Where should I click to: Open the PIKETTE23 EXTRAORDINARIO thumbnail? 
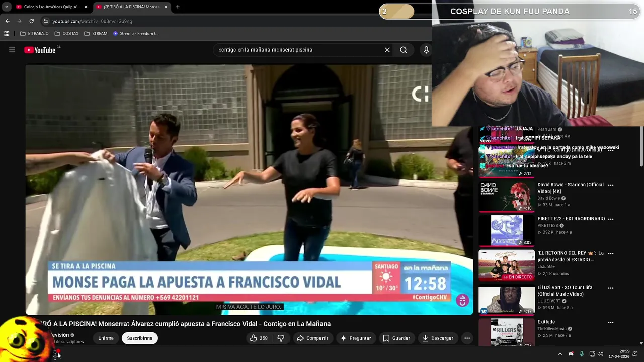(507, 230)
